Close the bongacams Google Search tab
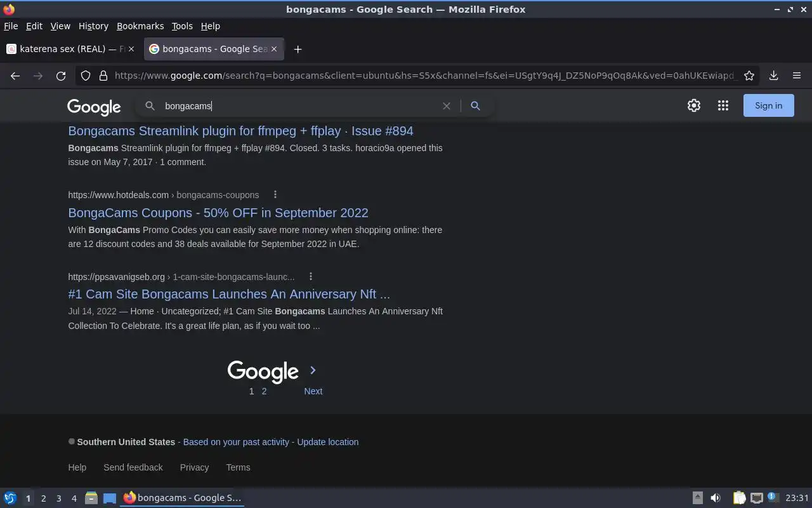The height and width of the screenshot is (508, 812). point(274,49)
